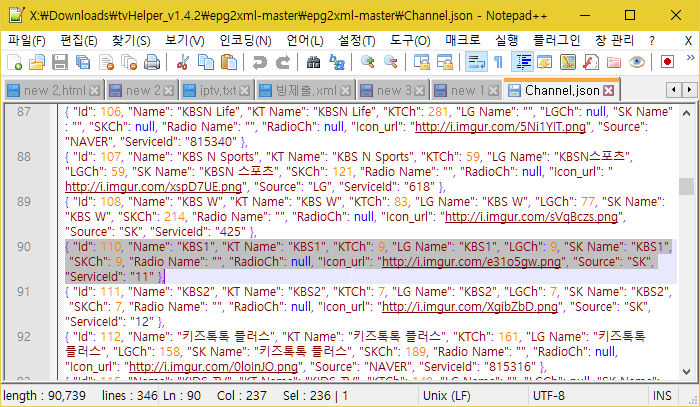Open the 인코딩(N) menu
Image resolution: width=700 pixels, height=407 pixels.
pyautogui.click(x=246, y=41)
